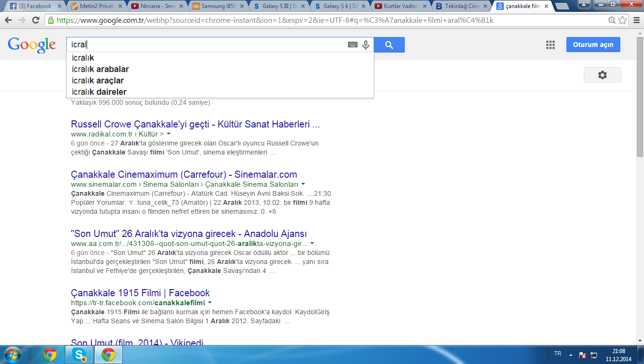Click the zoom indicator in address bar
This screenshot has width=644, height=364.
pos(612,20)
